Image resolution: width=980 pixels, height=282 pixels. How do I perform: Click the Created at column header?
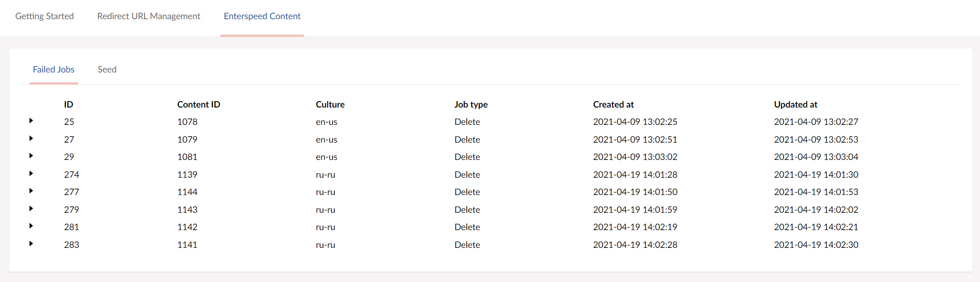click(x=613, y=105)
